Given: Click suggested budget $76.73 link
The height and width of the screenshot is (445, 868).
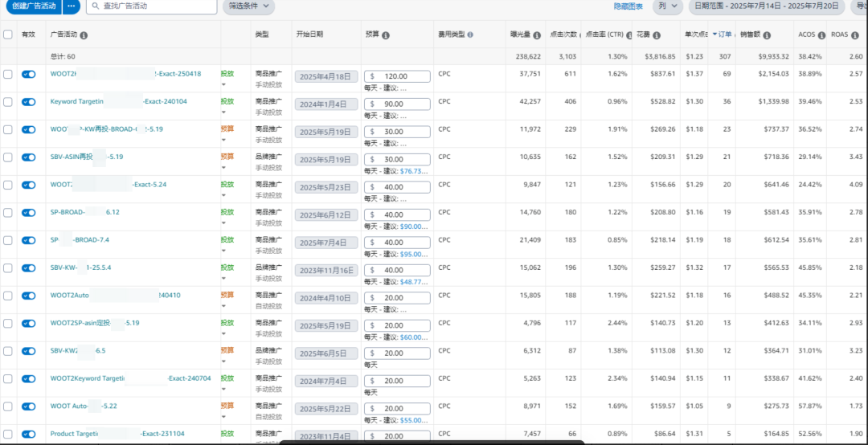Looking at the screenshot, I should click(x=414, y=171).
